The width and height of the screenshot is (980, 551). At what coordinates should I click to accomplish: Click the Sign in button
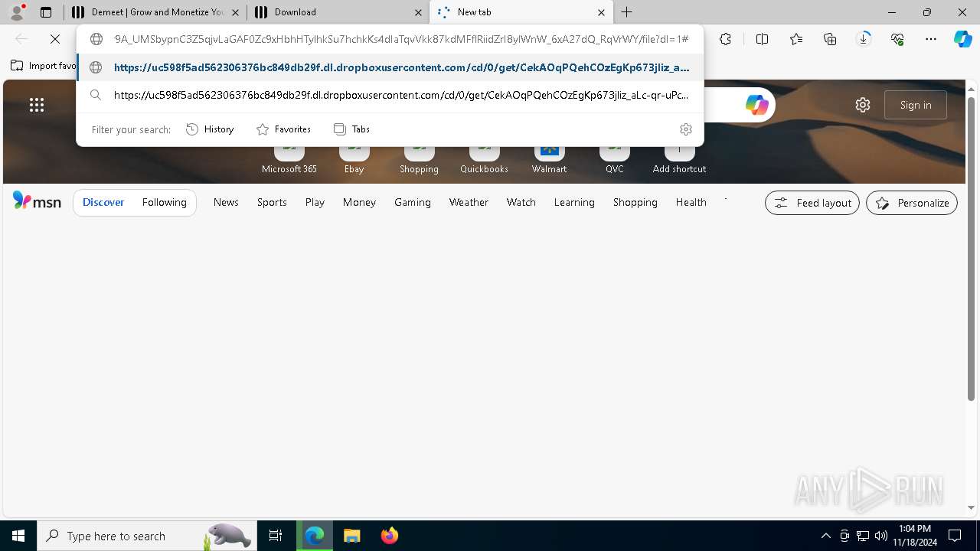coord(916,105)
